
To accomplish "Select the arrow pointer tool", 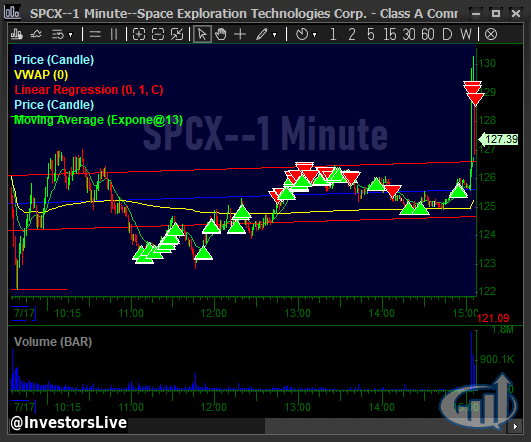I will click(202, 34).
